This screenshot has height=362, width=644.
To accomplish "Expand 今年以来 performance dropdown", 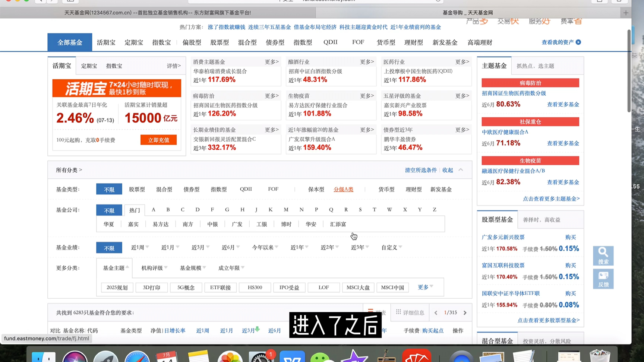I will click(x=265, y=247).
